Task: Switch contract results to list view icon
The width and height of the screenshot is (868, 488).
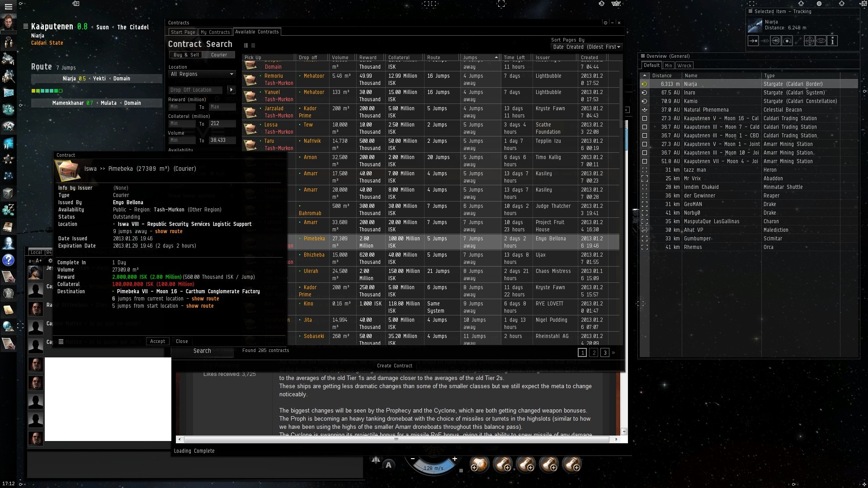Action: 253,45
